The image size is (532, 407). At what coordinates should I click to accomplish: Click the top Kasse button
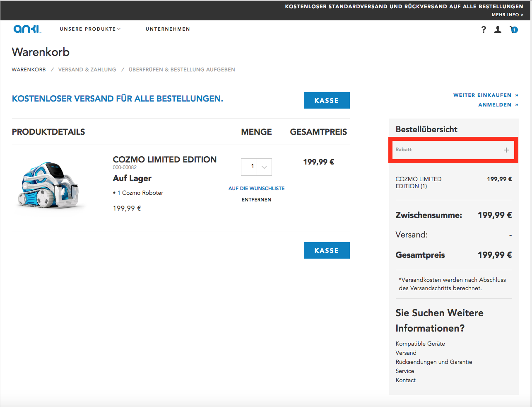(327, 100)
